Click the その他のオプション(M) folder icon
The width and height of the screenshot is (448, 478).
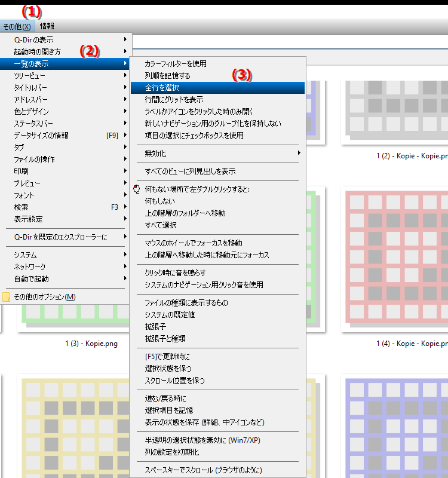[6, 296]
